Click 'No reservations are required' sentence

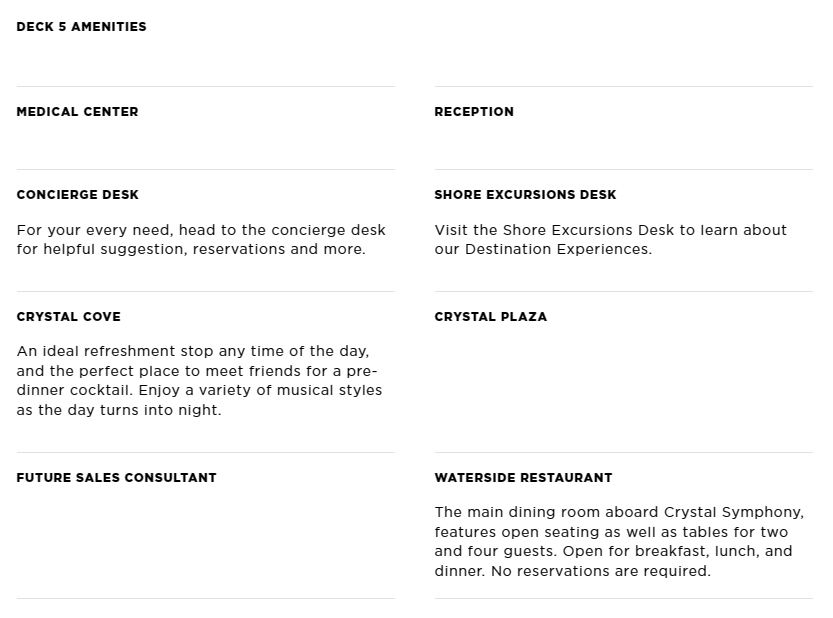[600, 571]
